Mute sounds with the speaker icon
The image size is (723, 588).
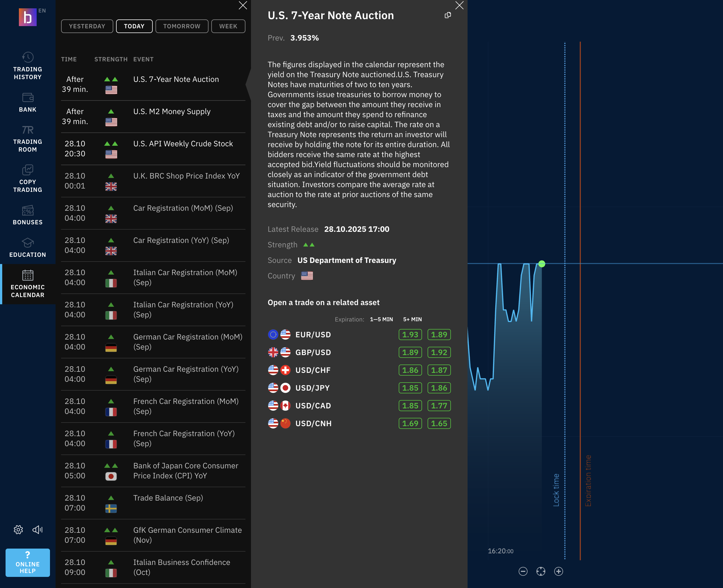(37, 529)
